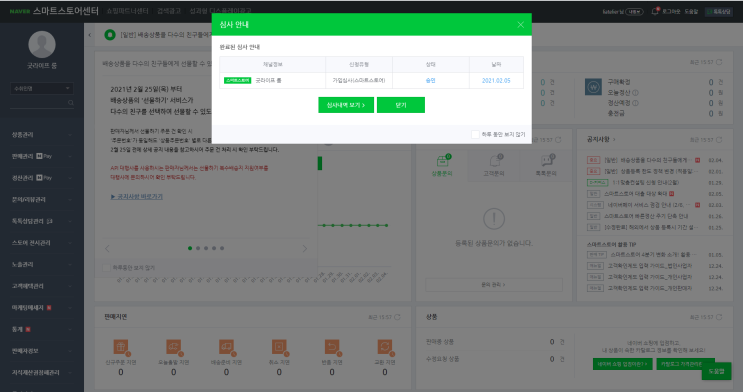Click the green circle notice icon
Image resolution: width=743 pixels, height=392 pixels.
tap(110, 35)
